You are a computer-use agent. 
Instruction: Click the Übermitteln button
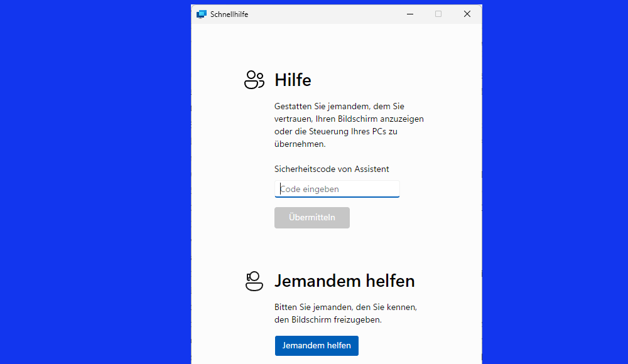(x=312, y=218)
